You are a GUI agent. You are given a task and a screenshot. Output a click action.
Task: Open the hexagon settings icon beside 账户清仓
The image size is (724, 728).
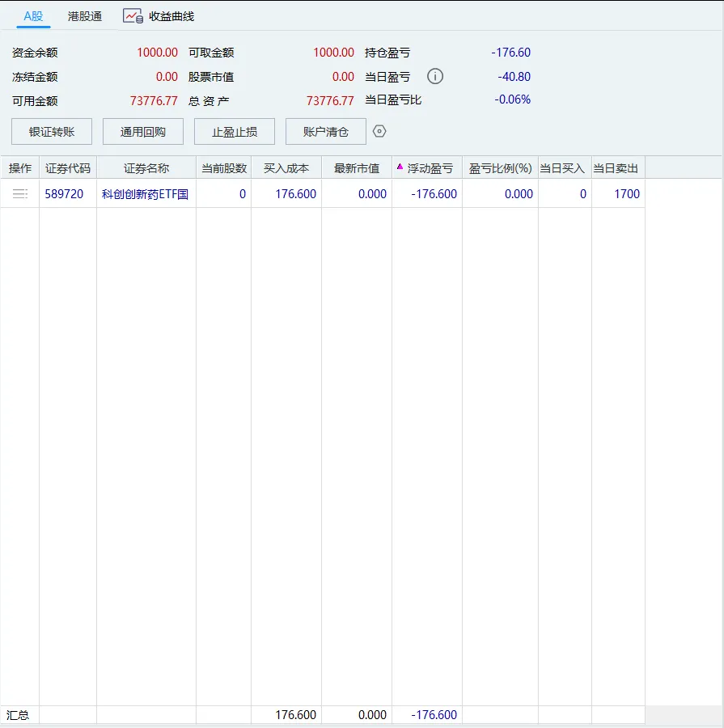pyautogui.click(x=379, y=131)
